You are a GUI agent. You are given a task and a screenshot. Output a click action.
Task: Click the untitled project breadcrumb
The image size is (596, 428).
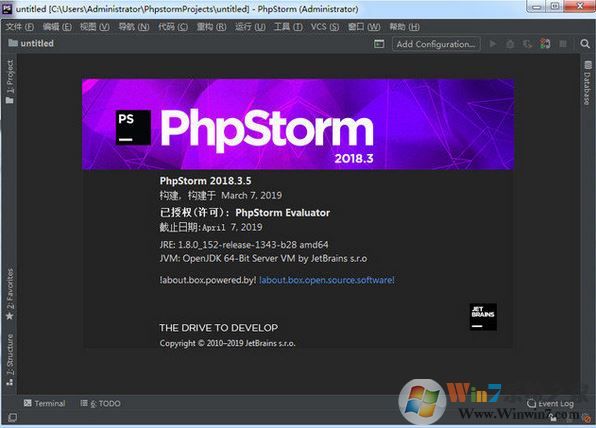tap(31, 43)
